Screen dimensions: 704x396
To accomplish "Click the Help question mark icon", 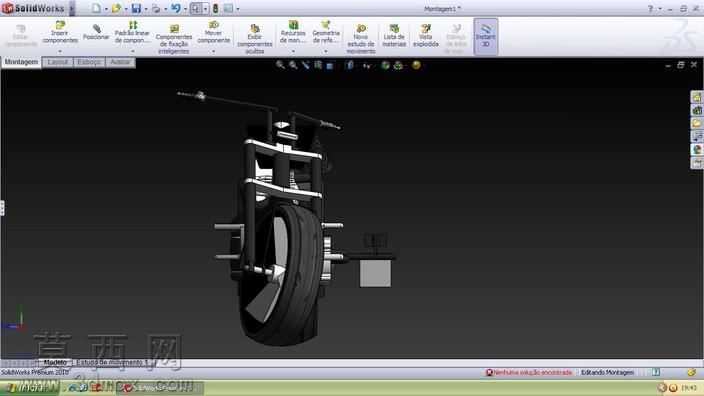I will tap(651, 9).
